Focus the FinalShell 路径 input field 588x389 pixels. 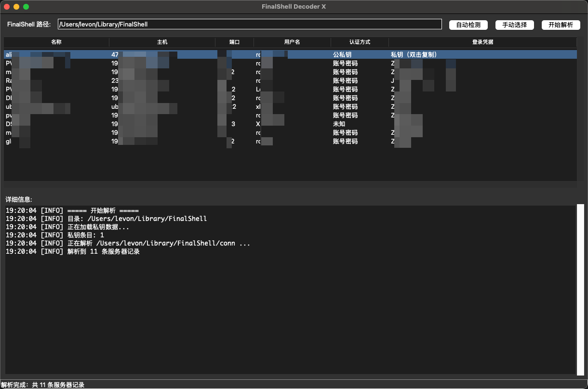250,24
